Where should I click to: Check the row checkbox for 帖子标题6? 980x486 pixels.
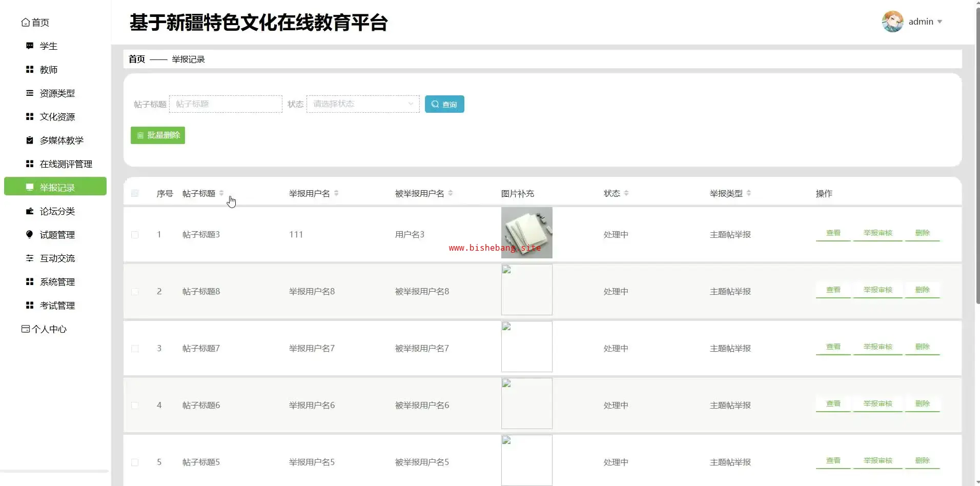135,406
